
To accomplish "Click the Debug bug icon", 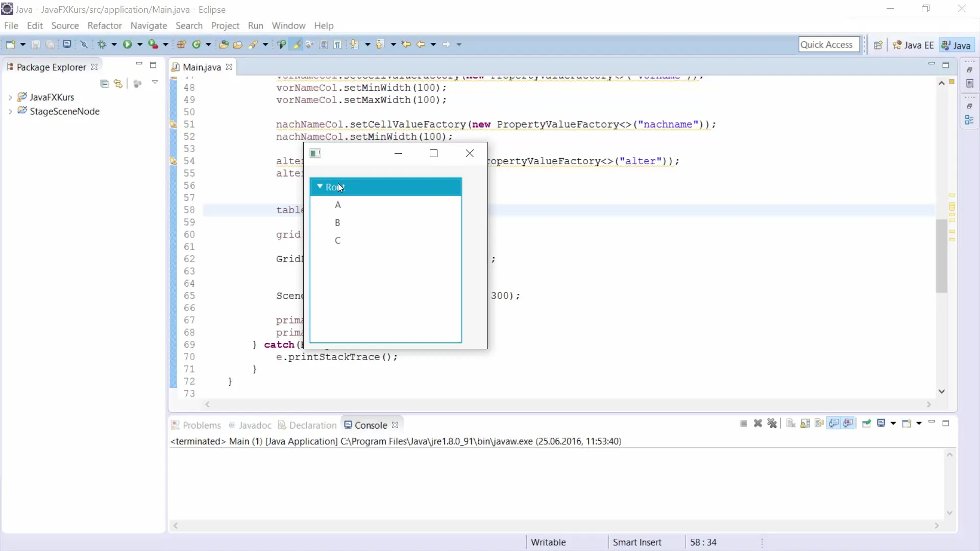I will pyautogui.click(x=102, y=44).
